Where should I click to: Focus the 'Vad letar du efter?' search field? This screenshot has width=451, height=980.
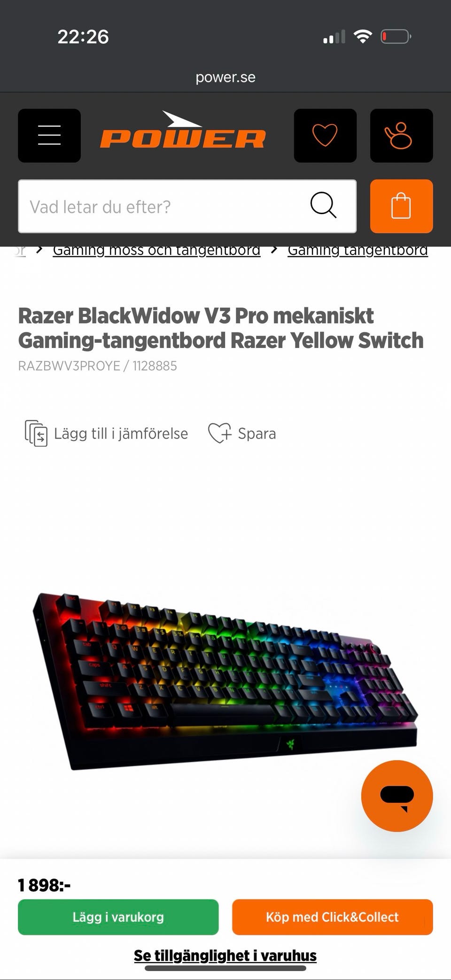(187, 206)
